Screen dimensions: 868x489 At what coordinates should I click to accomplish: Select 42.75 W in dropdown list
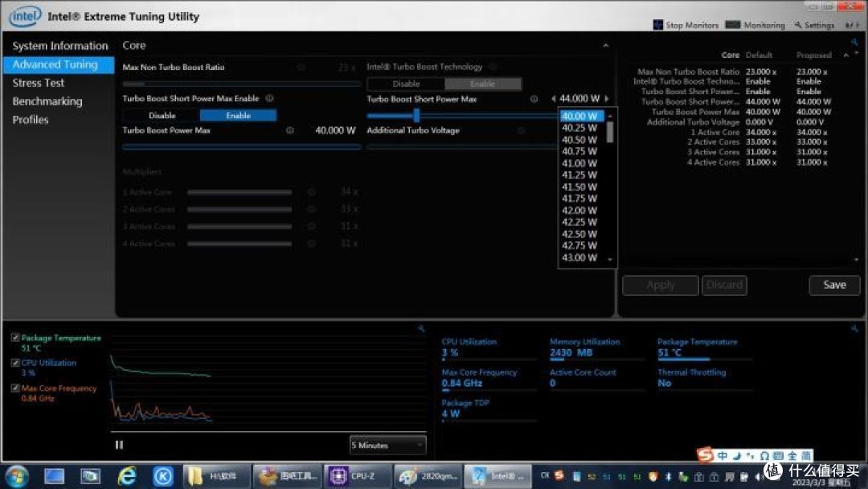(579, 245)
